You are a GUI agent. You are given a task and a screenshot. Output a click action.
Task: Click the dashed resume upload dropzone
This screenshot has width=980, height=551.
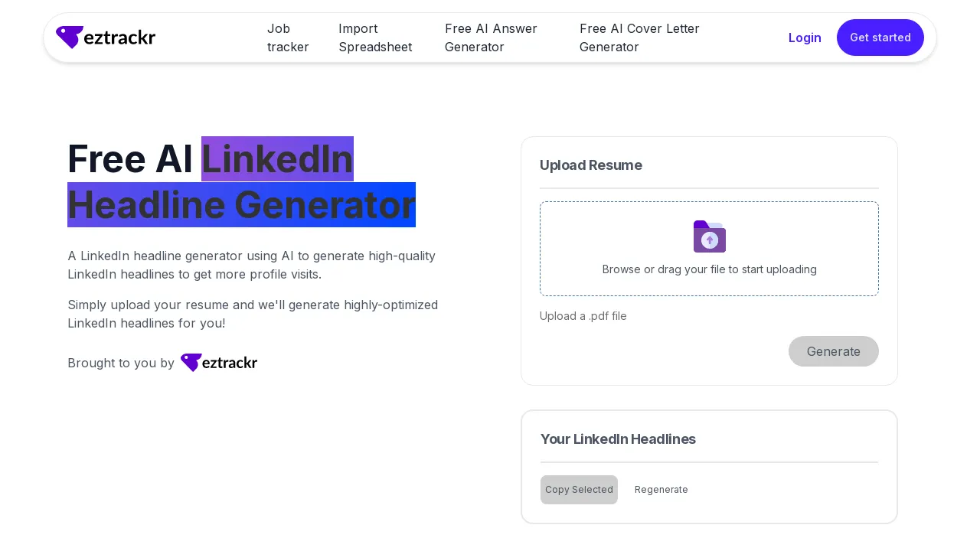(709, 248)
